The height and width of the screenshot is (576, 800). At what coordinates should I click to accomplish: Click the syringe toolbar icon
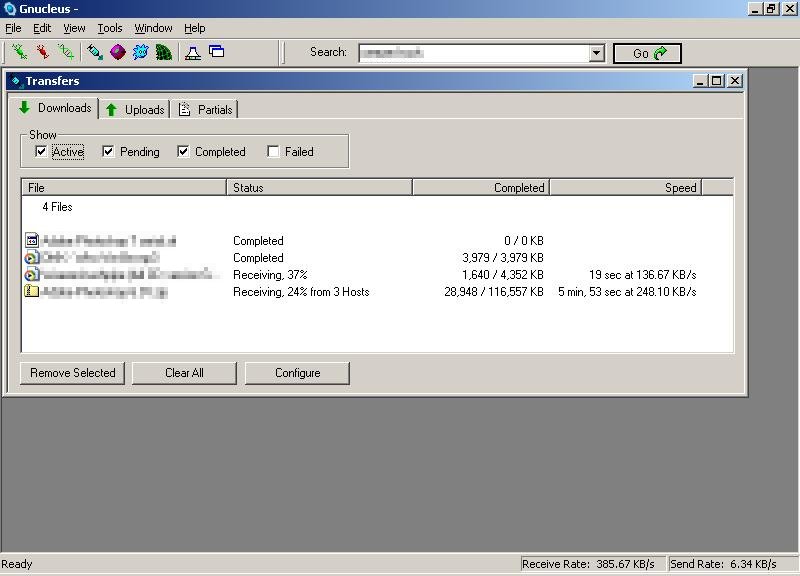tap(95, 52)
